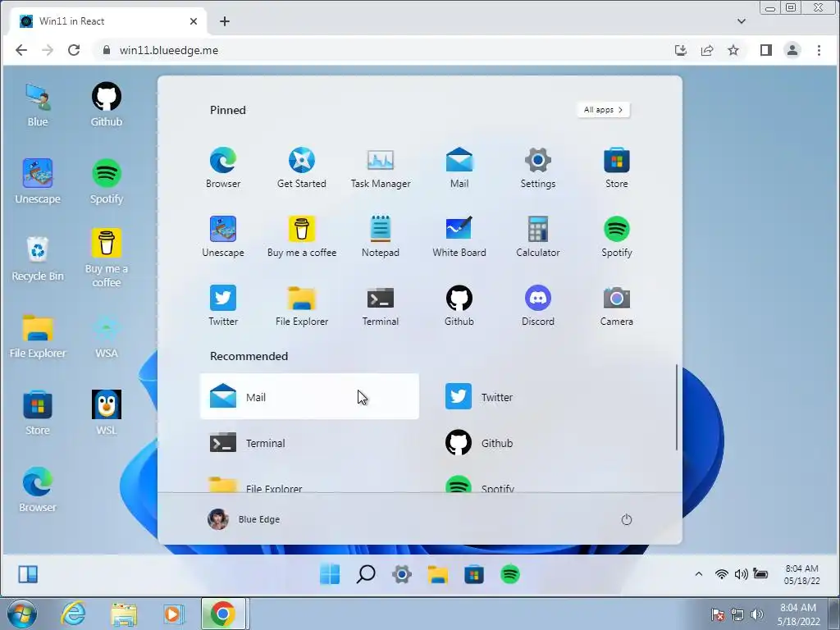Open pinned Store icon in Start menu
Image resolution: width=840 pixels, height=630 pixels.
pyautogui.click(x=617, y=160)
